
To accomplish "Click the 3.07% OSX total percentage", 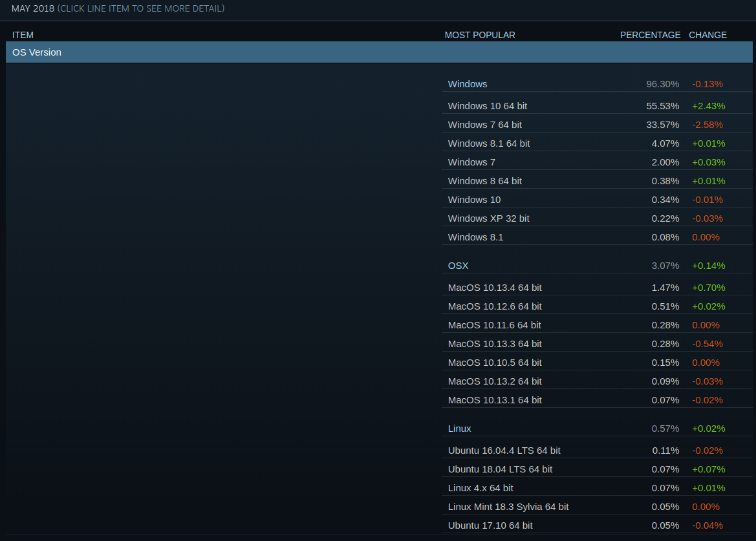I will coord(665,266).
